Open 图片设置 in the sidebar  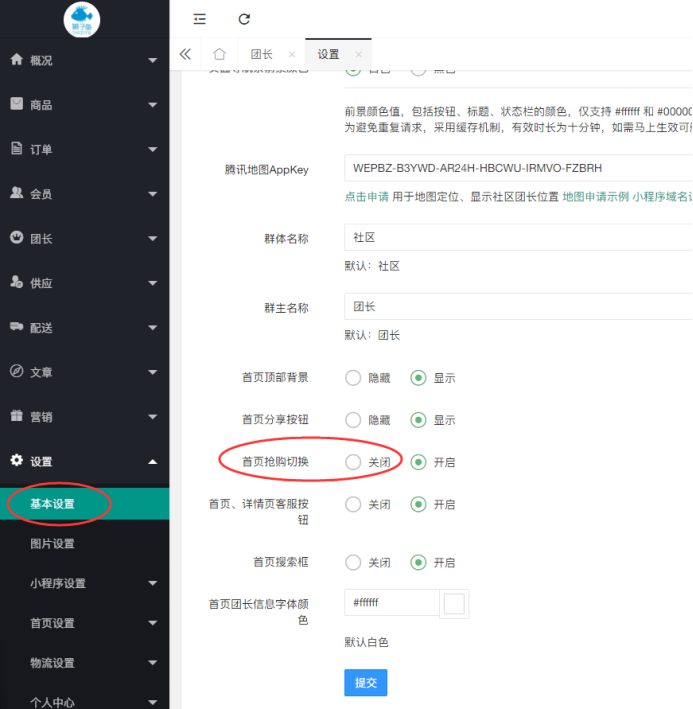(52, 544)
